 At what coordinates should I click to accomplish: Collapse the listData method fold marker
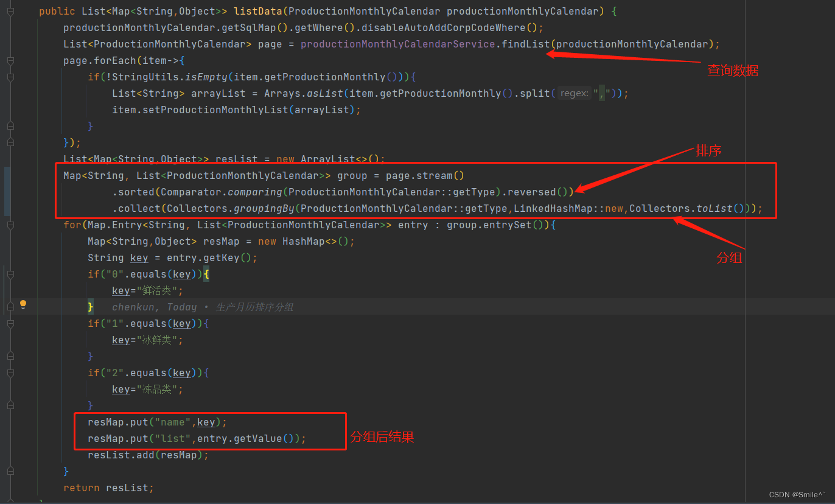click(10, 12)
